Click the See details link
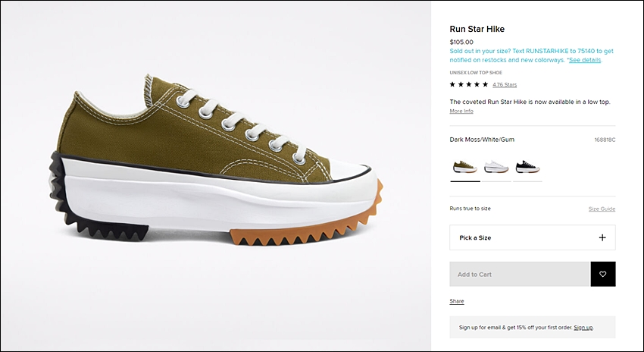The image size is (644, 352). [585, 60]
